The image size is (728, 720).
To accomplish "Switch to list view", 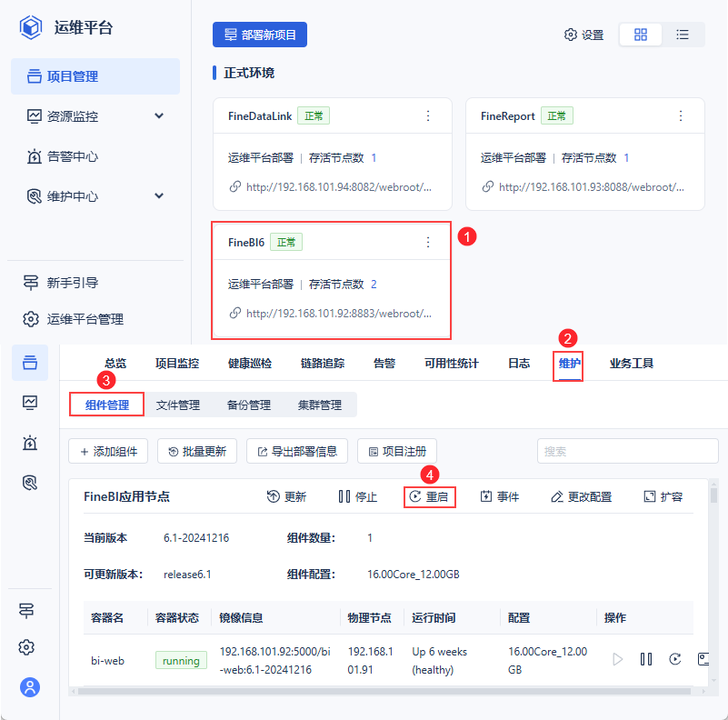I will point(682,35).
